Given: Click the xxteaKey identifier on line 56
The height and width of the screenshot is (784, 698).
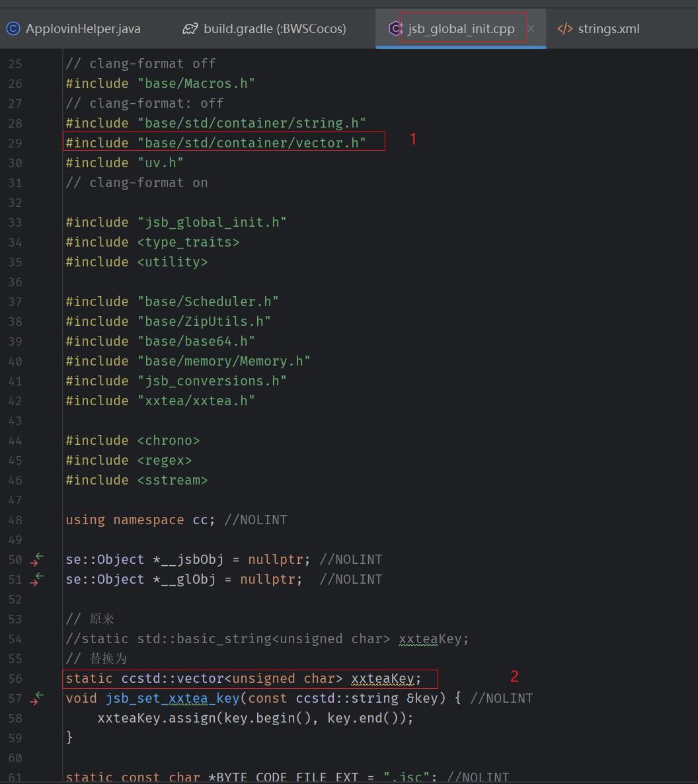Looking at the screenshot, I should [x=383, y=678].
